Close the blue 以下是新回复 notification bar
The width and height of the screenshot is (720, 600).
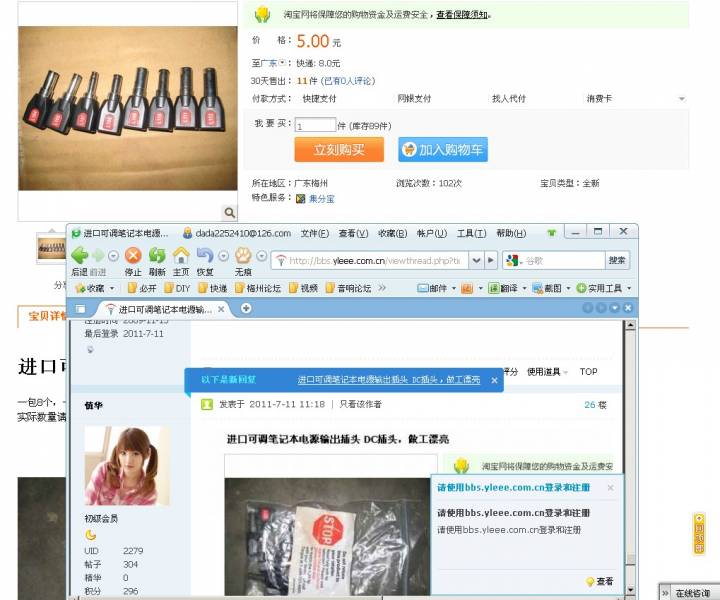(x=494, y=380)
